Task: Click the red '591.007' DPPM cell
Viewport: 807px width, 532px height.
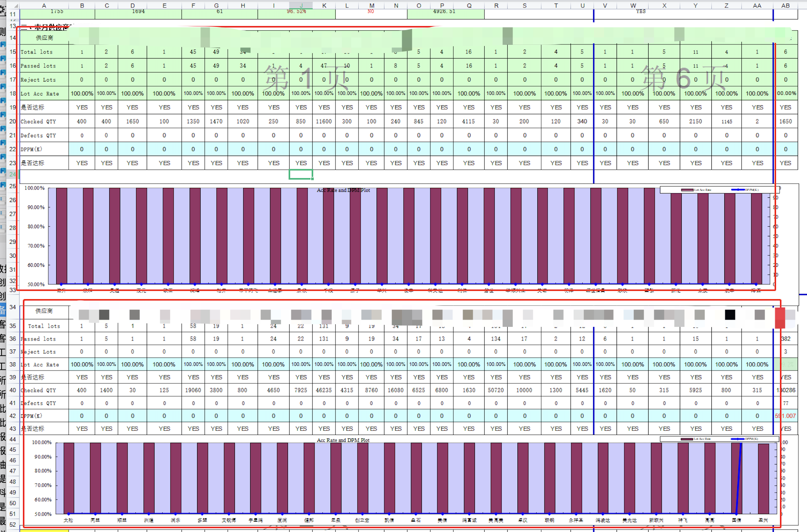Action: pyautogui.click(x=786, y=416)
